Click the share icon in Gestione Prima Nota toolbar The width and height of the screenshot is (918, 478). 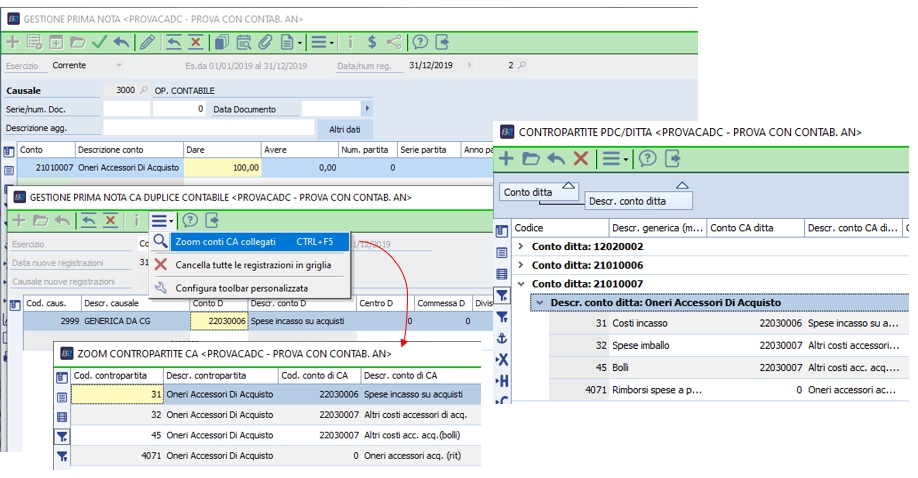pyautogui.click(x=394, y=42)
